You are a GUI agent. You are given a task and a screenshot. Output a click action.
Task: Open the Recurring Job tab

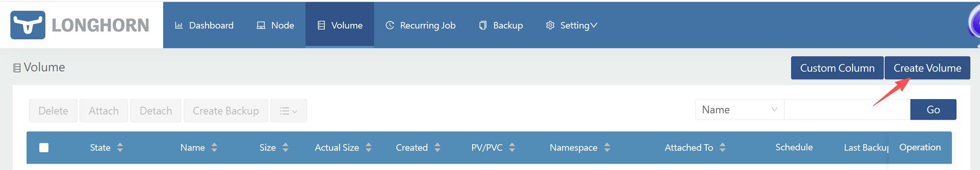tap(421, 25)
